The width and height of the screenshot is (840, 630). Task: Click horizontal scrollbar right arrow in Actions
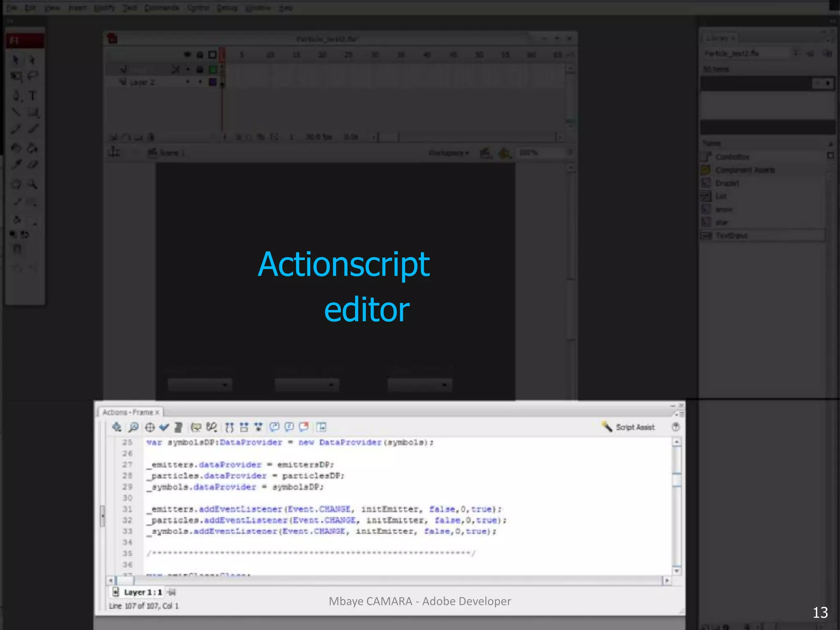click(667, 581)
